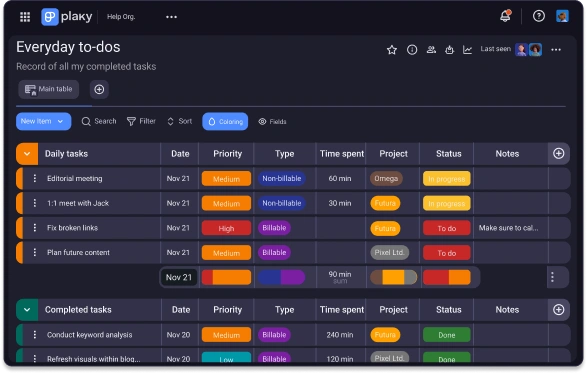587x374 pixels.
Task: Open the Sort tool
Action: coord(179,121)
